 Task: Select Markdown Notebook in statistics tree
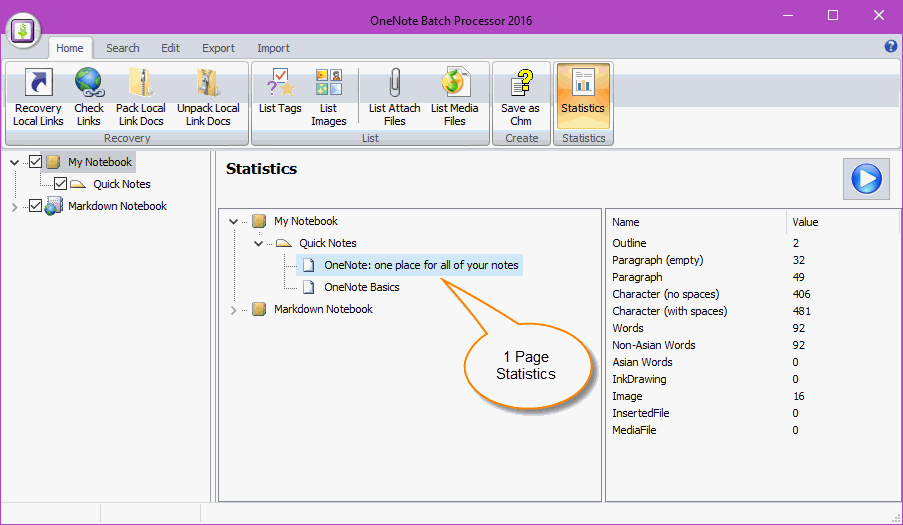323,309
